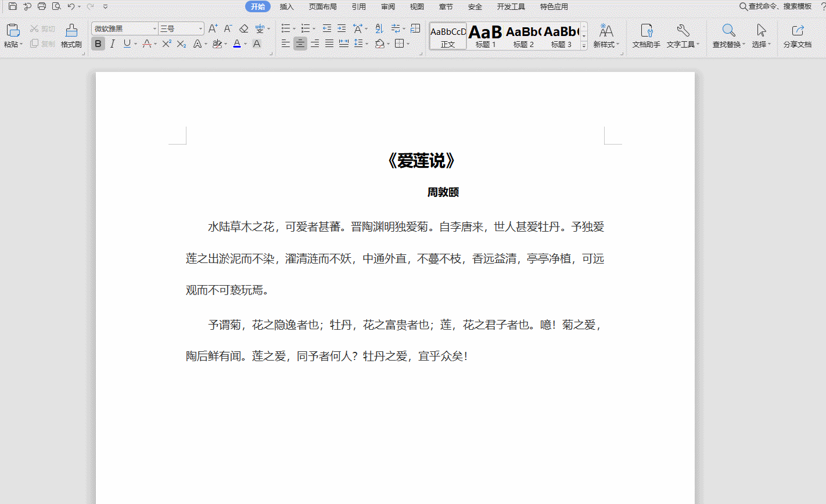Switch to the 审阅 (Review) tab
The width and height of the screenshot is (826, 504).
pos(388,7)
